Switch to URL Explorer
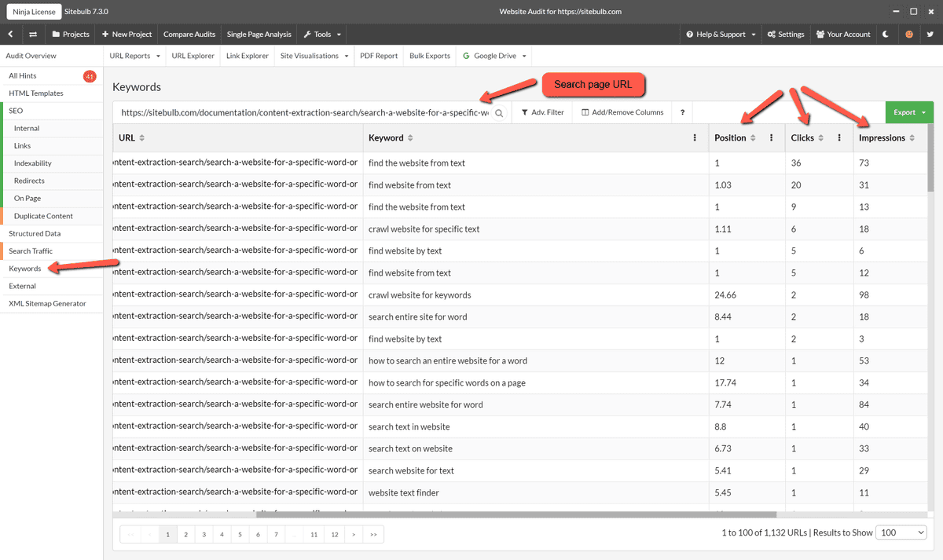The width and height of the screenshot is (943, 560). (193, 56)
